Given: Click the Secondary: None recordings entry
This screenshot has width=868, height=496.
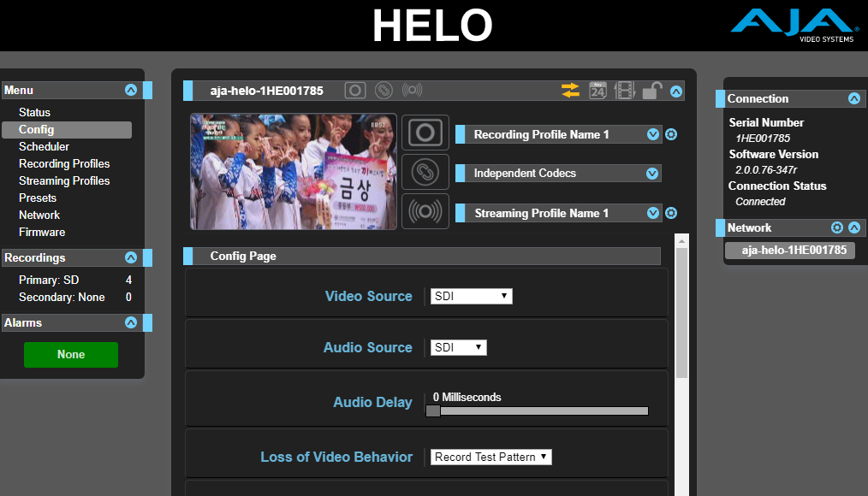Looking at the screenshot, I should 75,297.
